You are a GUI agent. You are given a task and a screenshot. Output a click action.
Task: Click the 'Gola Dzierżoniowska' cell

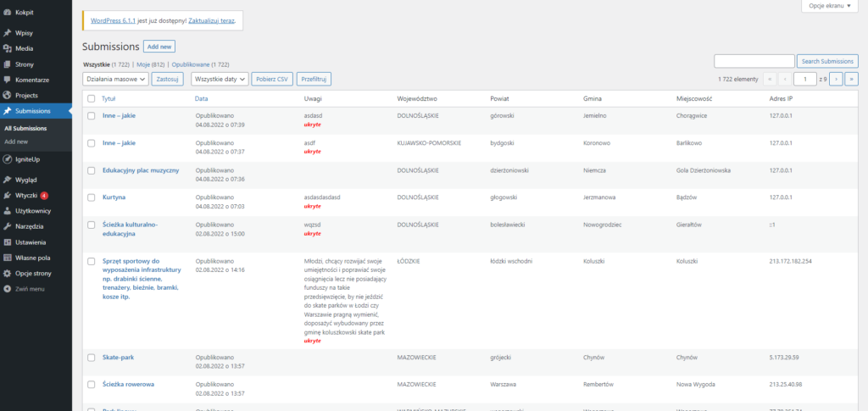(704, 170)
